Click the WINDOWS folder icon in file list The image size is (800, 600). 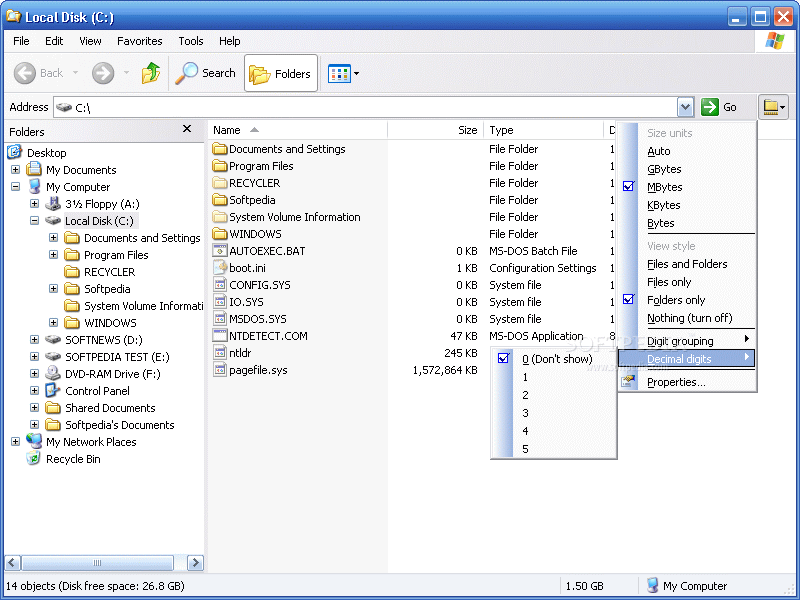click(x=219, y=234)
